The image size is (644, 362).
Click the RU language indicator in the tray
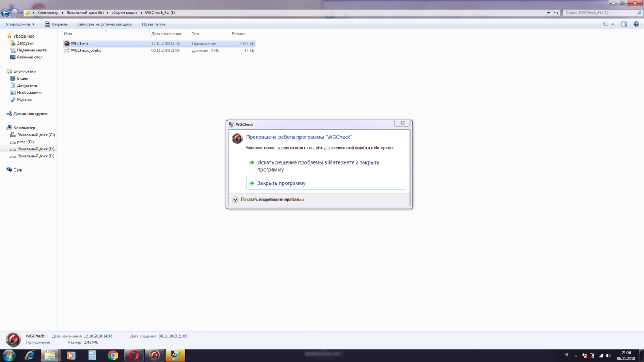pos(567,354)
